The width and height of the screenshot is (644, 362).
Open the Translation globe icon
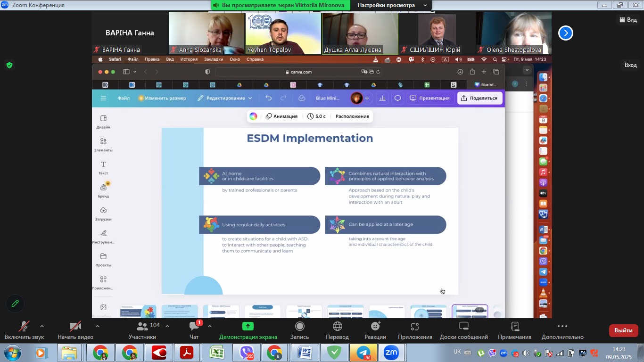(x=337, y=330)
